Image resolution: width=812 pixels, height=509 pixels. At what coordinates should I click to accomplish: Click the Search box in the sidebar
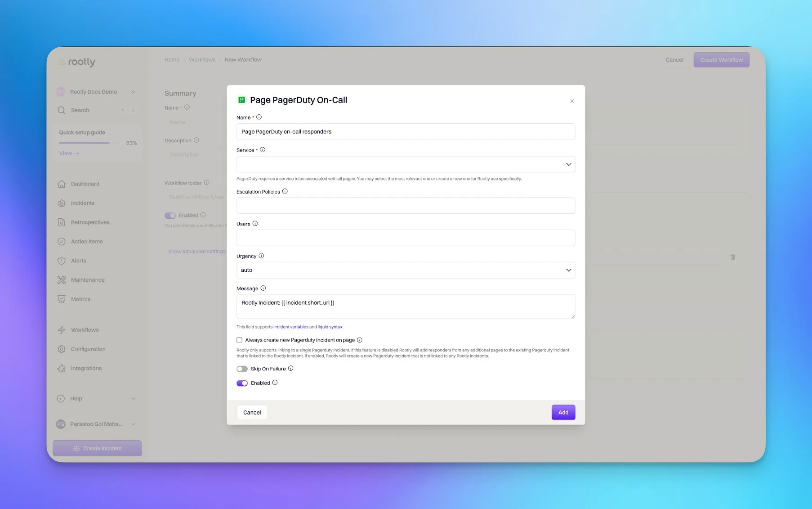pyautogui.click(x=96, y=110)
